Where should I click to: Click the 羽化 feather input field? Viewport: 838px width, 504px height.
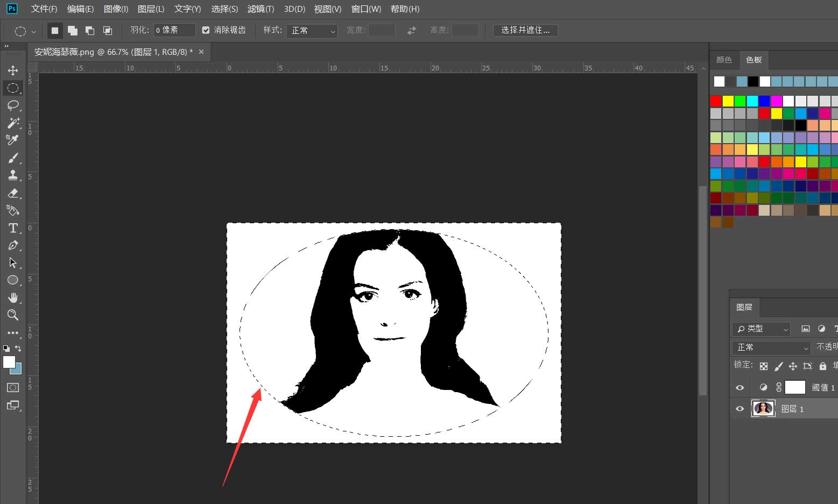[x=174, y=31]
